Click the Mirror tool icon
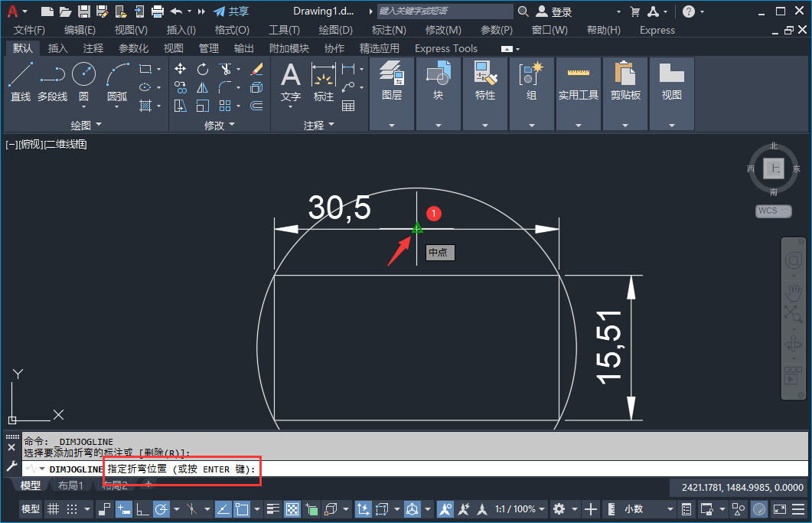 pyautogui.click(x=203, y=87)
